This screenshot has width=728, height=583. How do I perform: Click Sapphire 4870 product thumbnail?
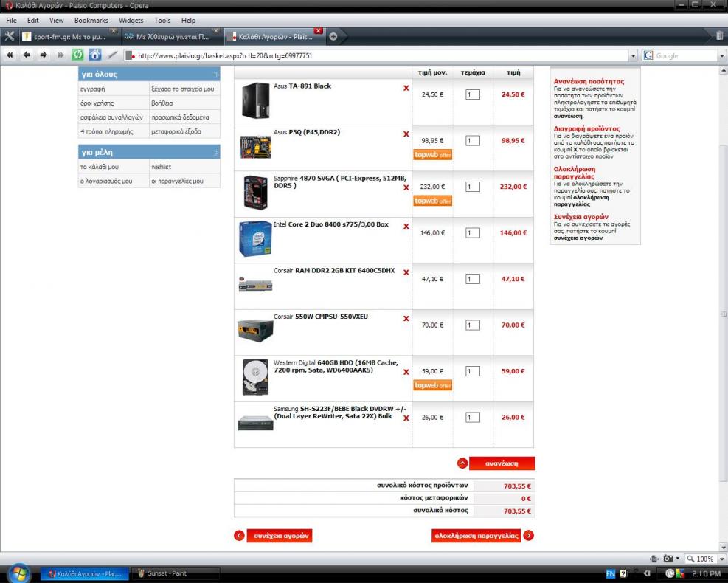[x=255, y=193]
